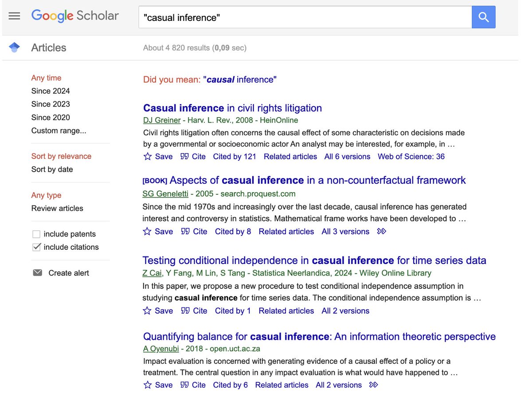Open the Custom range date filter
532x402 pixels.
(x=59, y=131)
